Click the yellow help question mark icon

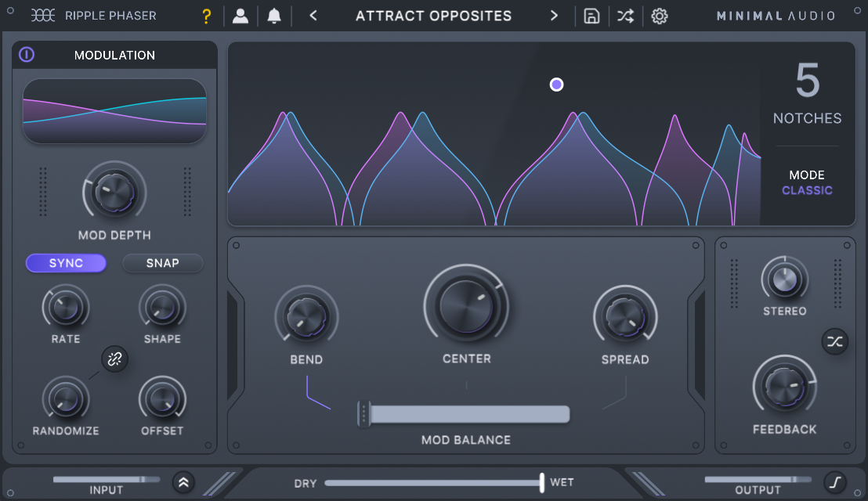(207, 16)
